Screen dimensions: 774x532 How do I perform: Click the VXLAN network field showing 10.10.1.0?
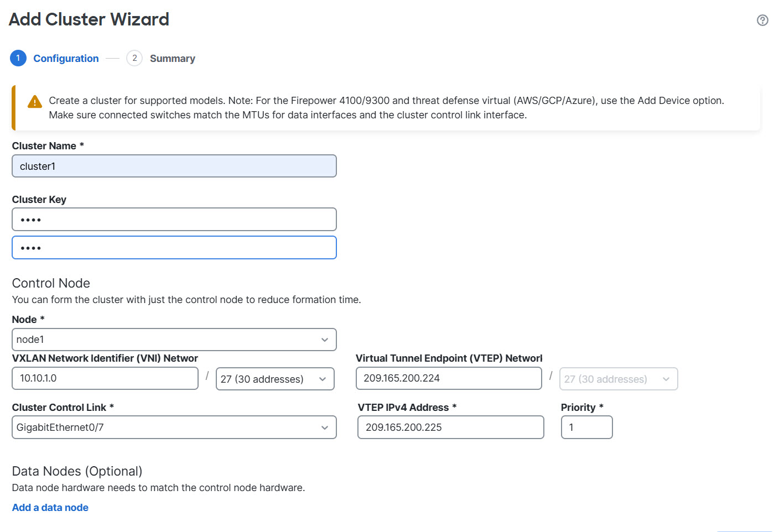[x=105, y=378]
